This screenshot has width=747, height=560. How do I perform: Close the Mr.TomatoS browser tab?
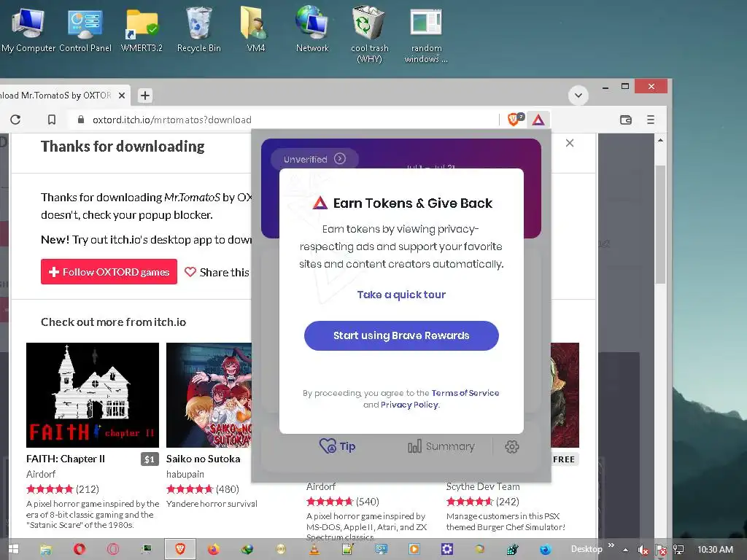click(x=122, y=96)
